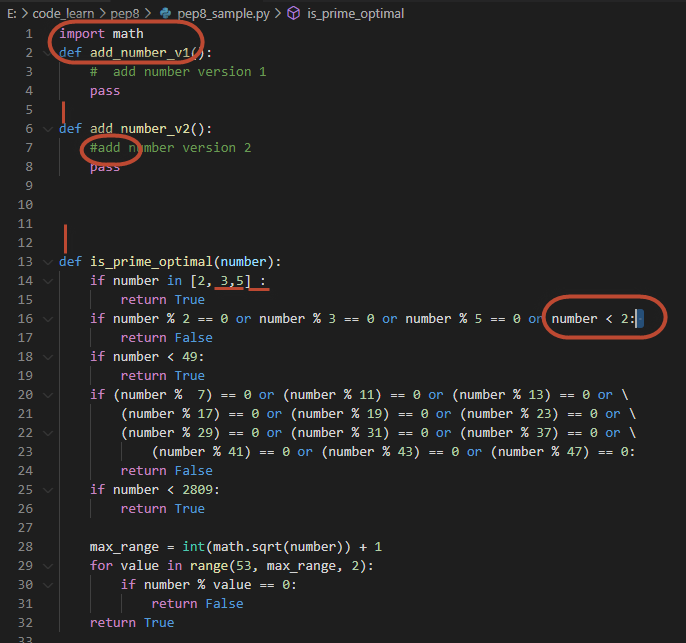Viewport: 686px width, 643px height.
Task: Collapse the add_number_v1 function fold arrow
Action: [x=46, y=53]
